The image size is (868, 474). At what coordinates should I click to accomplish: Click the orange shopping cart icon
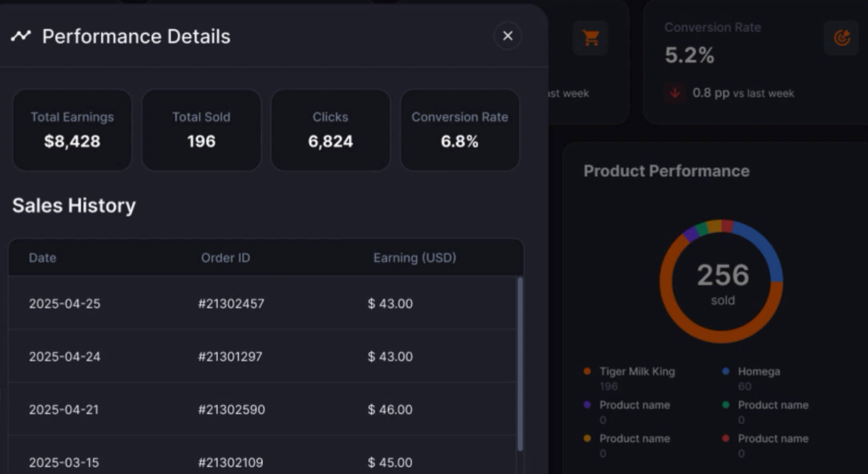pyautogui.click(x=590, y=38)
